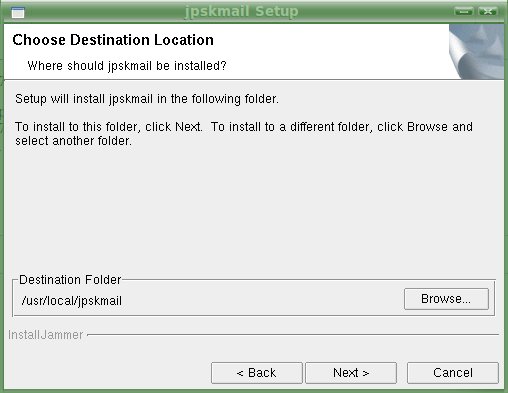Image resolution: width=508 pixels, height=393 pixels.
Task: Click the InstallJammer label
Action: click(x=45, y=335)
